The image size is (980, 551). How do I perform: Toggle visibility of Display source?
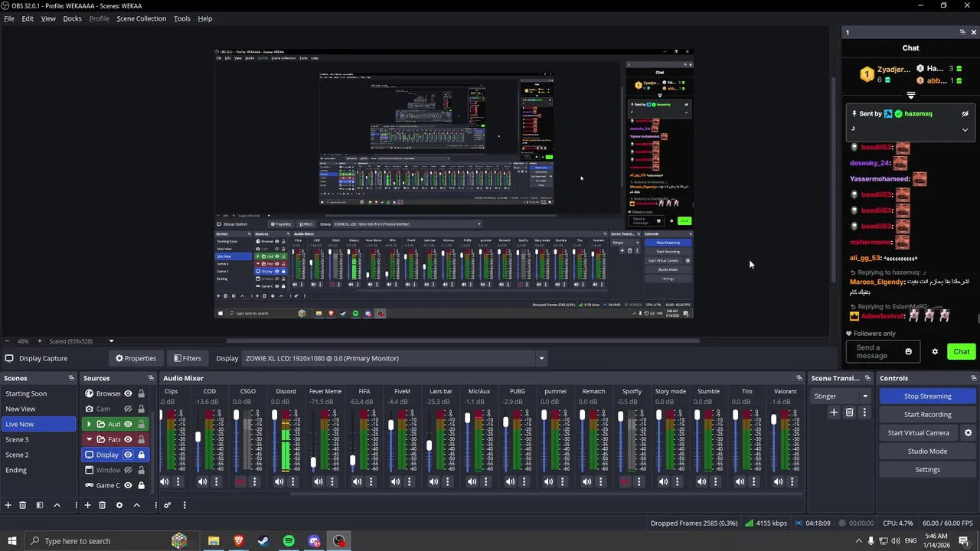[x=128, y=455]
